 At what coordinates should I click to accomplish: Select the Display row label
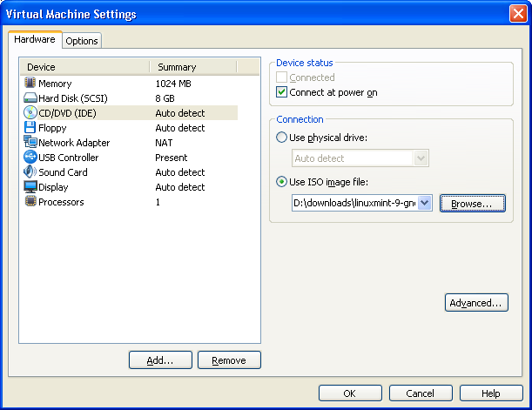[53, 187]
